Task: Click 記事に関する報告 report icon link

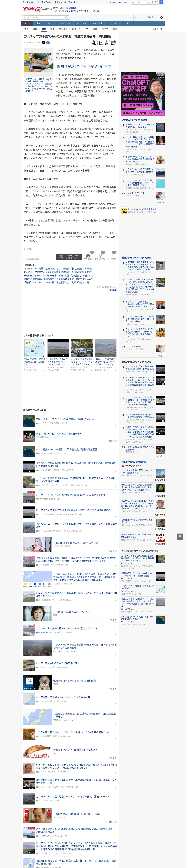Action: click(32, 259)
